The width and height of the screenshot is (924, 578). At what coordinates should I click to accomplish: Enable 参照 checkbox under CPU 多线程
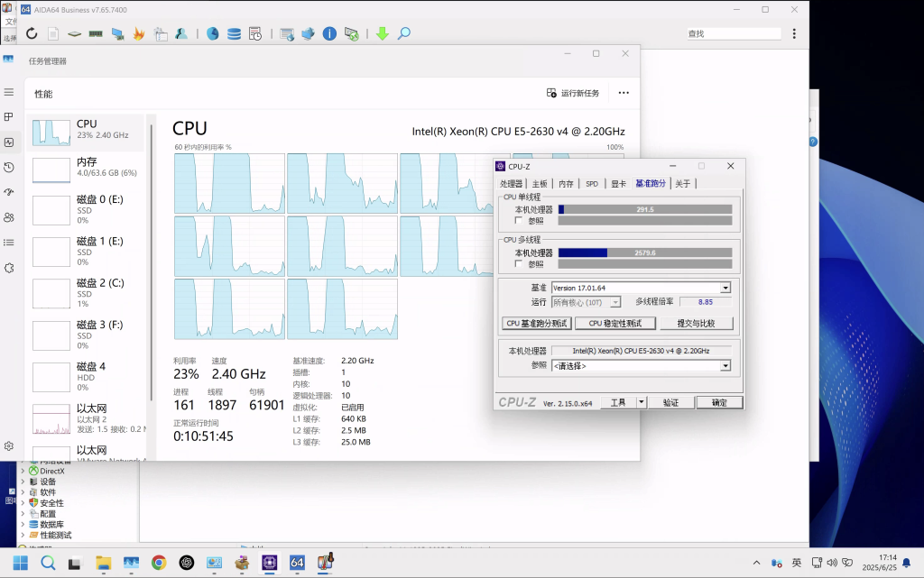click(518, 264)
